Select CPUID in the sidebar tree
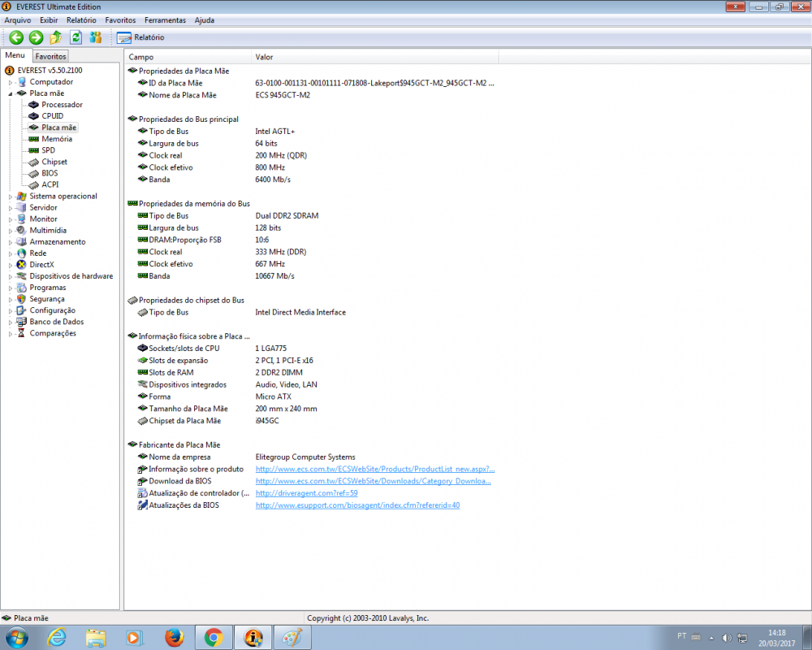 click(52, 116)
